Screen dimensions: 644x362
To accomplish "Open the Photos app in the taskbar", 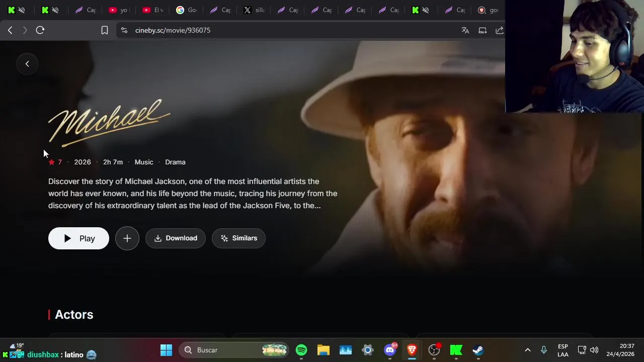I will (x=346, y=350).
